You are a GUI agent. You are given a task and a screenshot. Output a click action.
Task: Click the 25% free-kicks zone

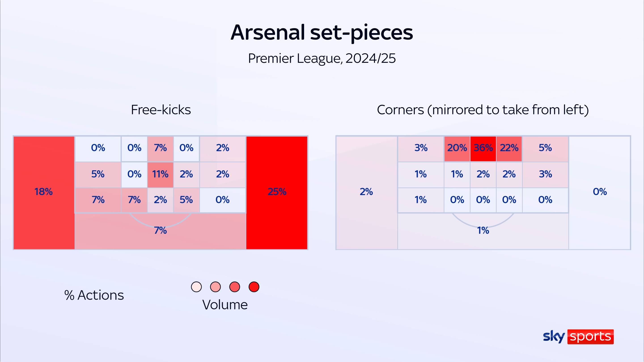point(277,192)
